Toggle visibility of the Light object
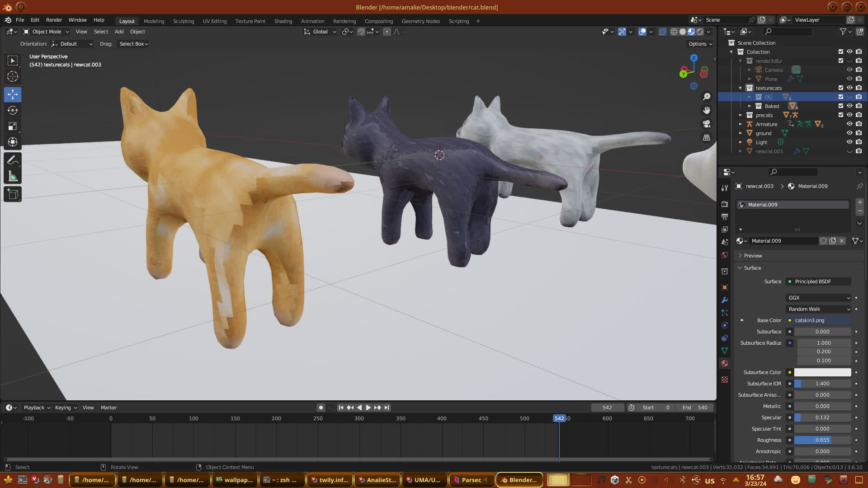 point(849,142)
